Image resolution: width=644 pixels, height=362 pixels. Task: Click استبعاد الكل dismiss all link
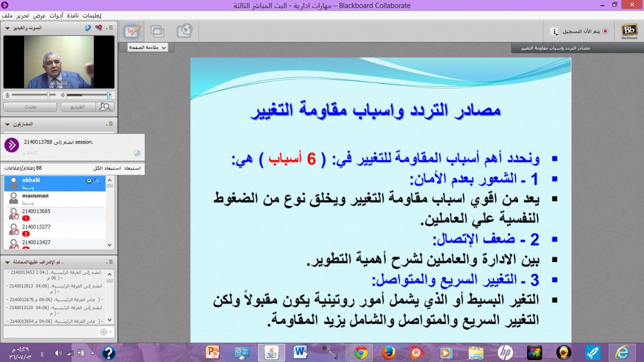coord(107,168)
